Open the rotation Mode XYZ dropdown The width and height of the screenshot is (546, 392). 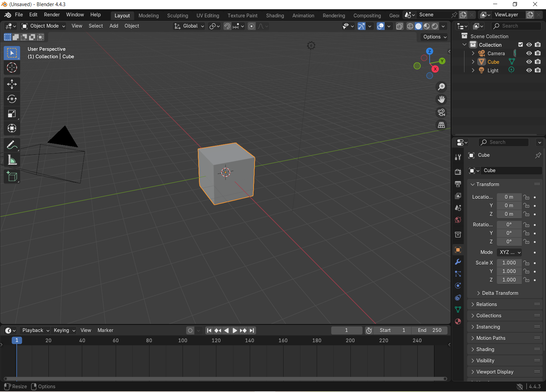click(x=509, y=252)
